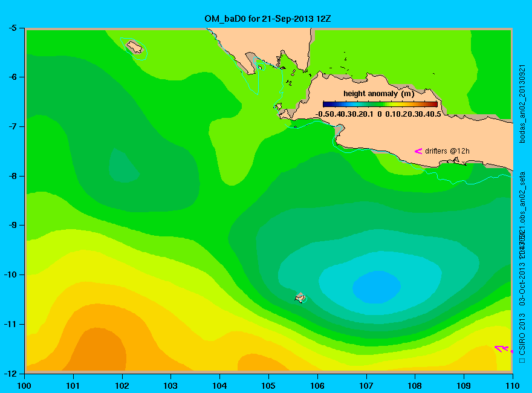The width and height of the screenshot is (532, 393).
Task: Click longitude axis label 100
Action: point(24,386)
